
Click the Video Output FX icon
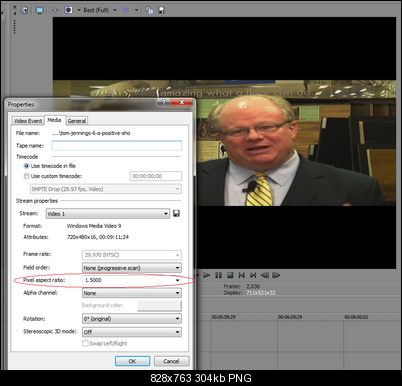[55, 10]
